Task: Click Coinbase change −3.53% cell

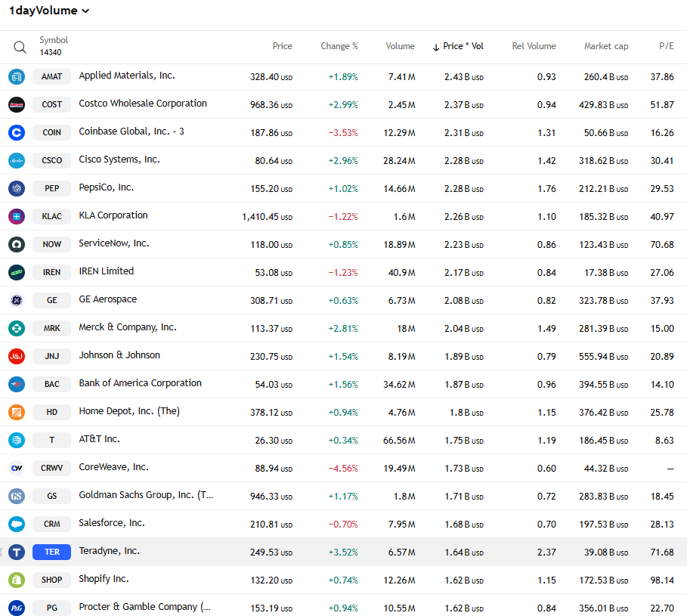Action: 343,133
